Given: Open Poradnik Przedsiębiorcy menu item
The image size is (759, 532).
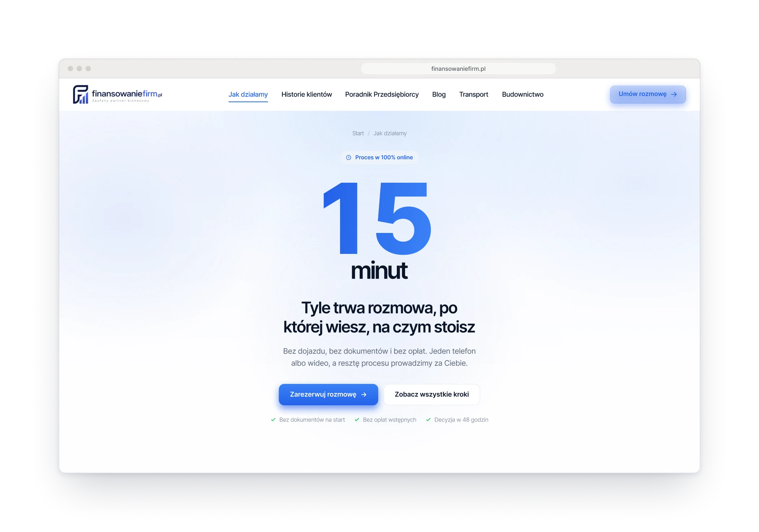Looking at the screenshot, I should [382, 95].
